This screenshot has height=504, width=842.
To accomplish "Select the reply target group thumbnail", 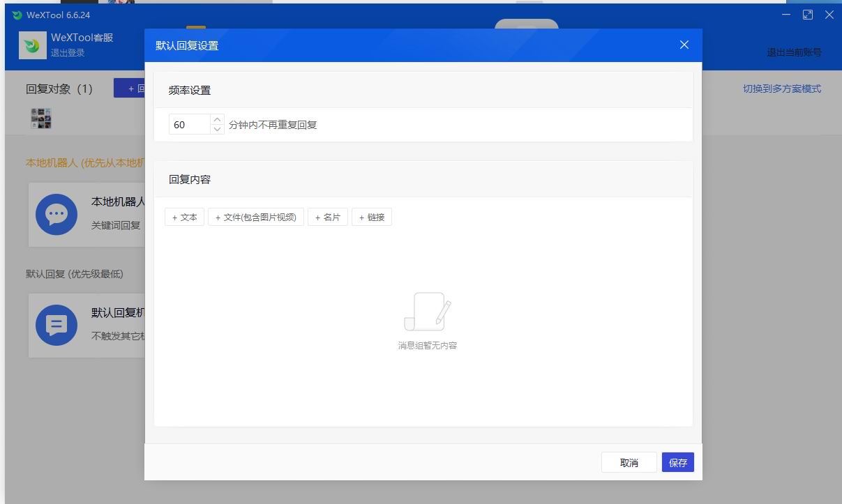I will (41, 119).
